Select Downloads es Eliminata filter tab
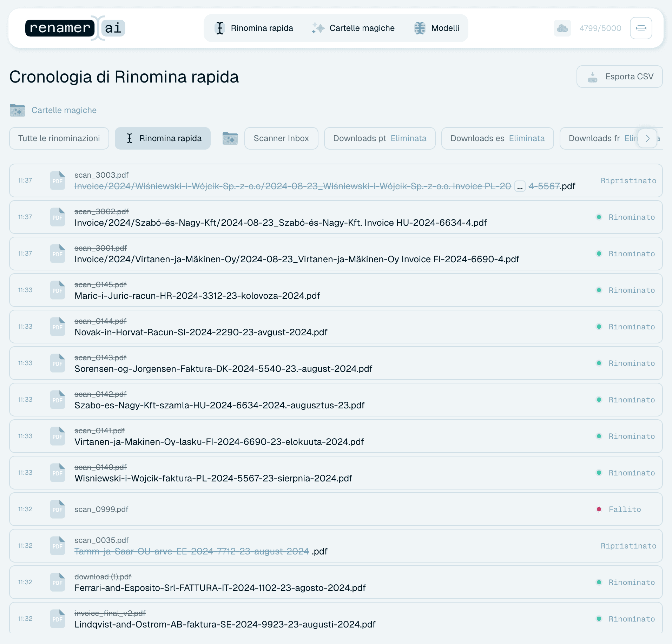672x644 pixels. [x=498, y=138]
